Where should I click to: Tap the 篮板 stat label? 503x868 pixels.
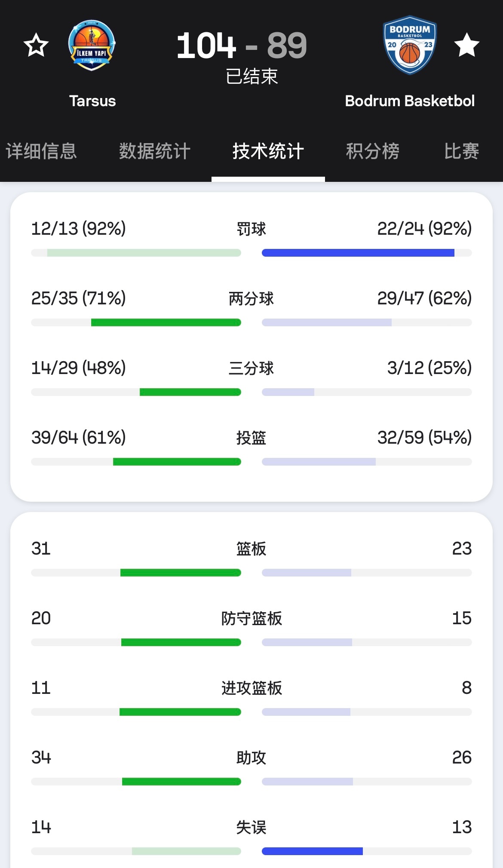pyautogui.click(x=252, y=549)
